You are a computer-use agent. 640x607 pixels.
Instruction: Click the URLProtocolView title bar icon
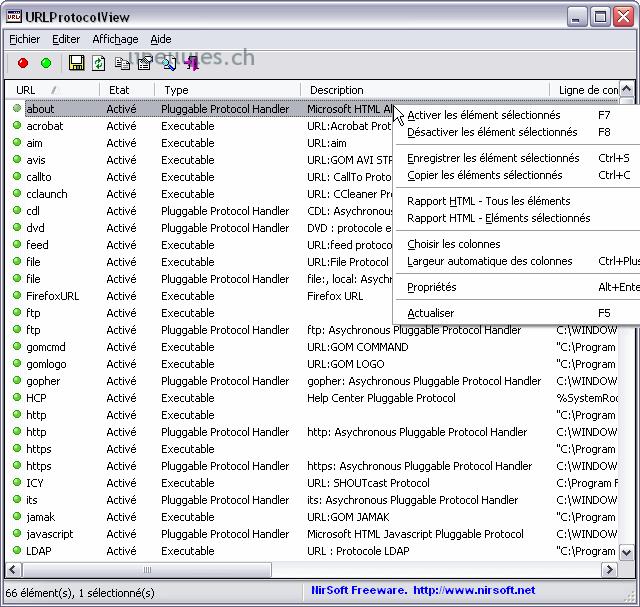pos(13,17)
